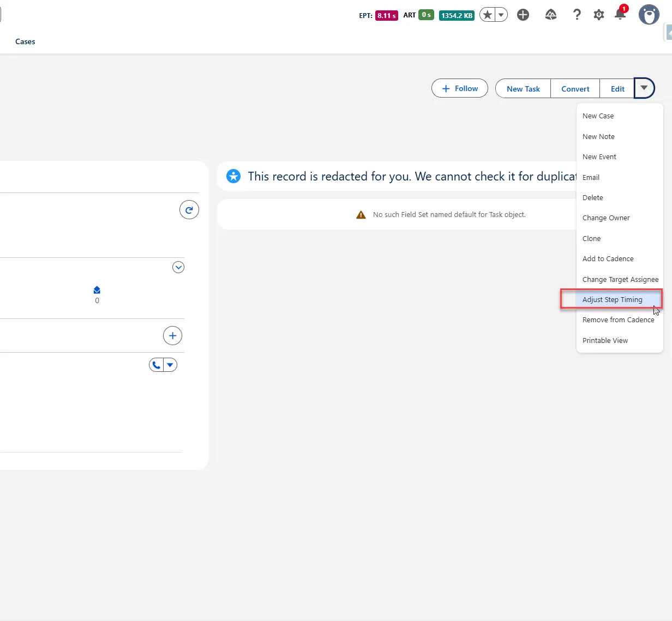Click the global actions plus icon
The image size is (672, 621).
(x=523, y=15)
